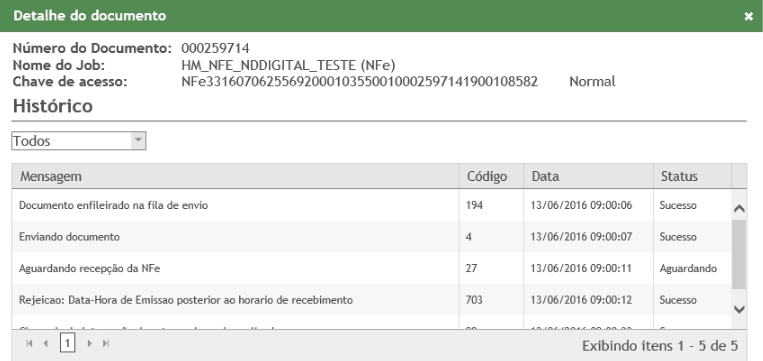Select the Rejeicao Data-Hora de Emissao row
The image size is (763, 361).
pos(371,300)
